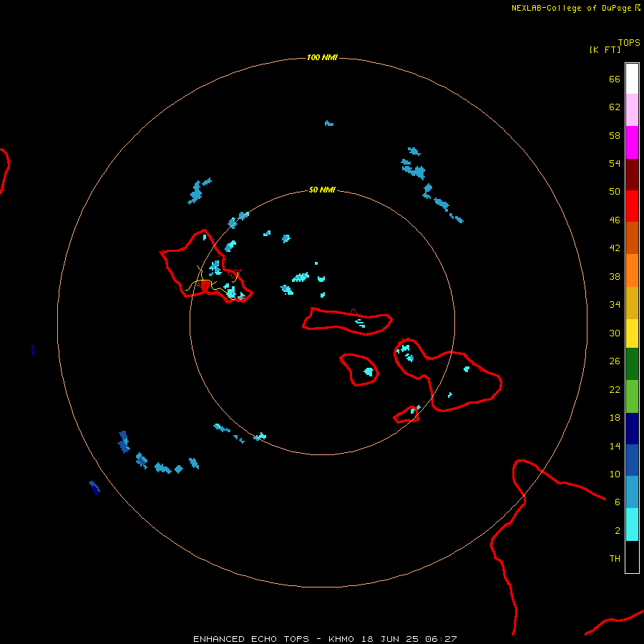
Task: Click the 30 legend number
Action: click(x=615, y=333)
